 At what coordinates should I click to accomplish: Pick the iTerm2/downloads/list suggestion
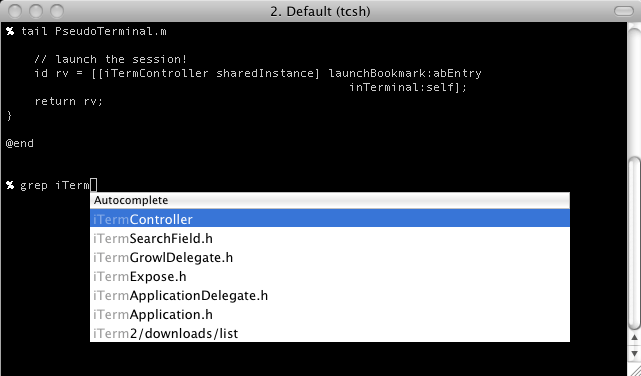tap(329, 333)
